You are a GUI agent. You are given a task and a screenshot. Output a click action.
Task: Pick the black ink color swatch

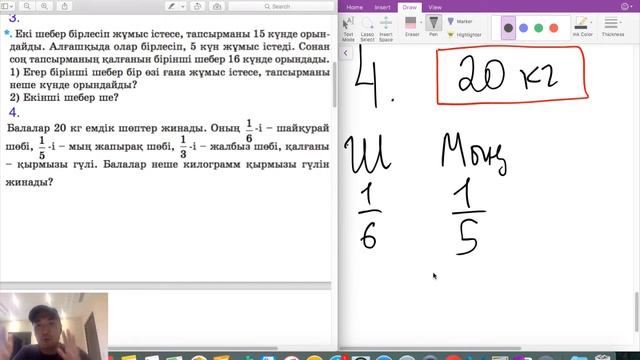pyautogui.click(x=508, y=28)
